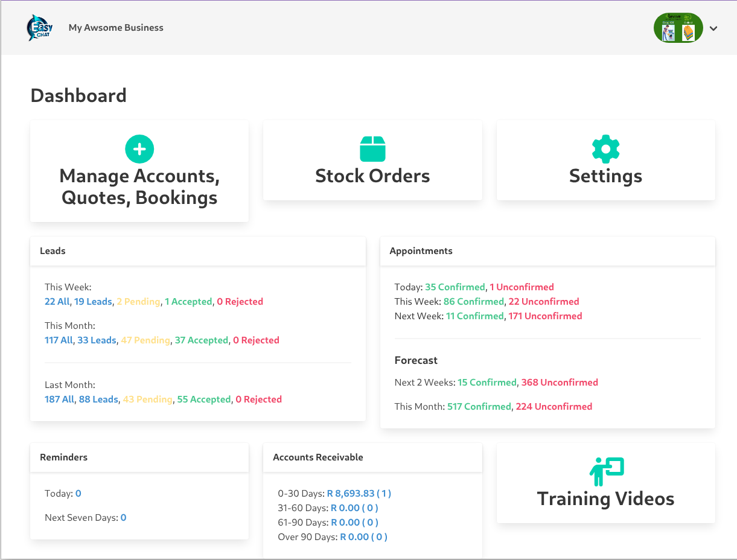Open This Week 0 Rejected leads
This screenshot has width=737, height=560.
[x=240, y=302]
